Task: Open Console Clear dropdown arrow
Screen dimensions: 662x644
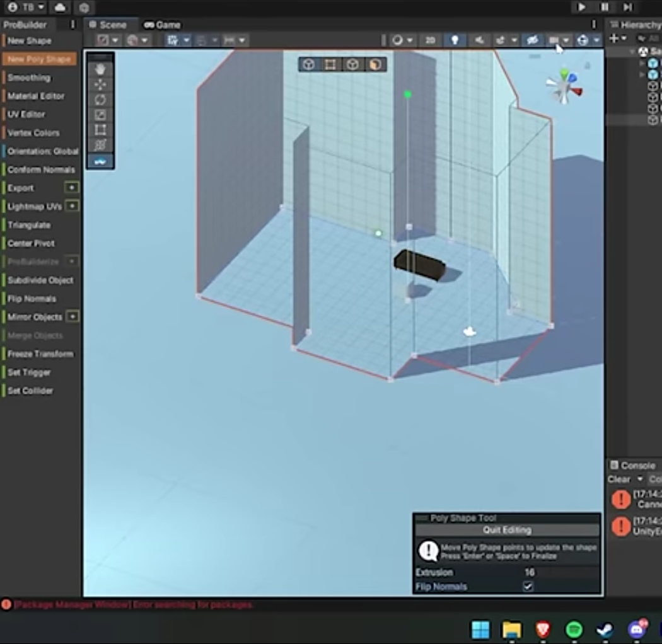Action: click(640, 479)
